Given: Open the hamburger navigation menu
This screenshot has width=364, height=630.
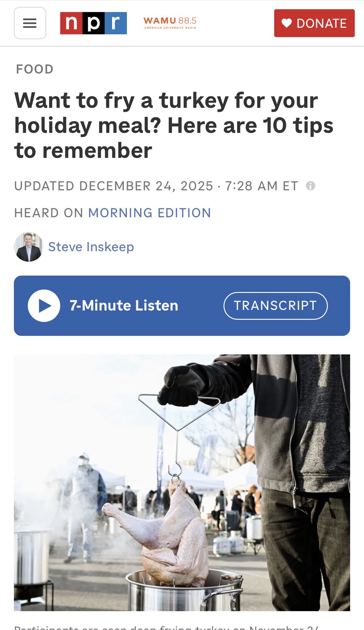Looking at the screenshot, I should [30, 23].
